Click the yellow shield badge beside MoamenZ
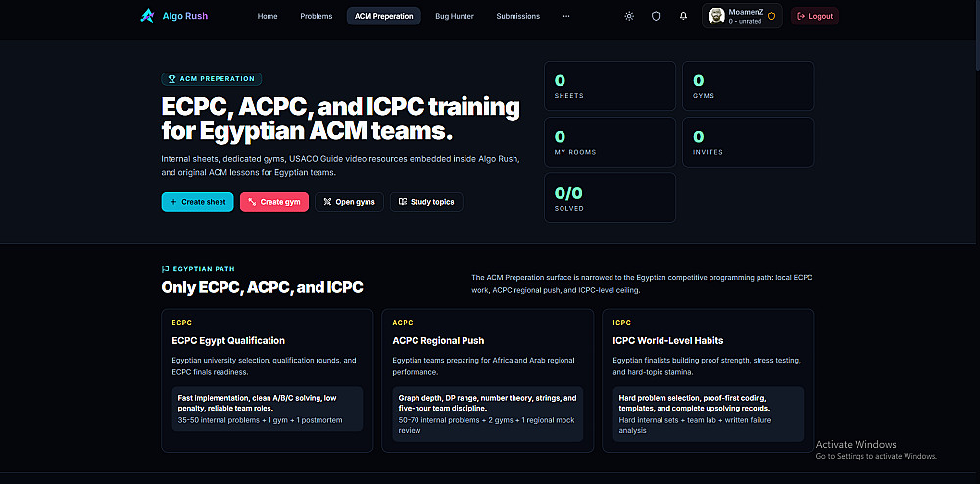The height and width of the screenshot is (484, 980). click(x=772, y=16)
